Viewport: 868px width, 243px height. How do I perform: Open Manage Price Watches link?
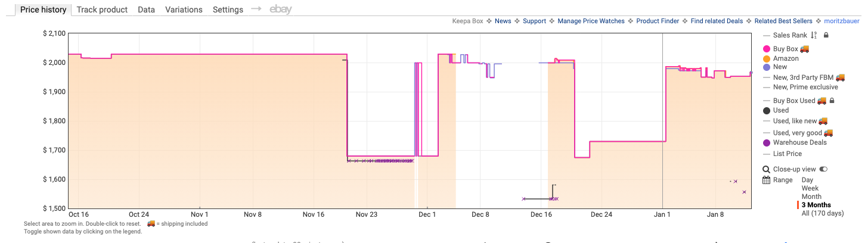[591, 21]
